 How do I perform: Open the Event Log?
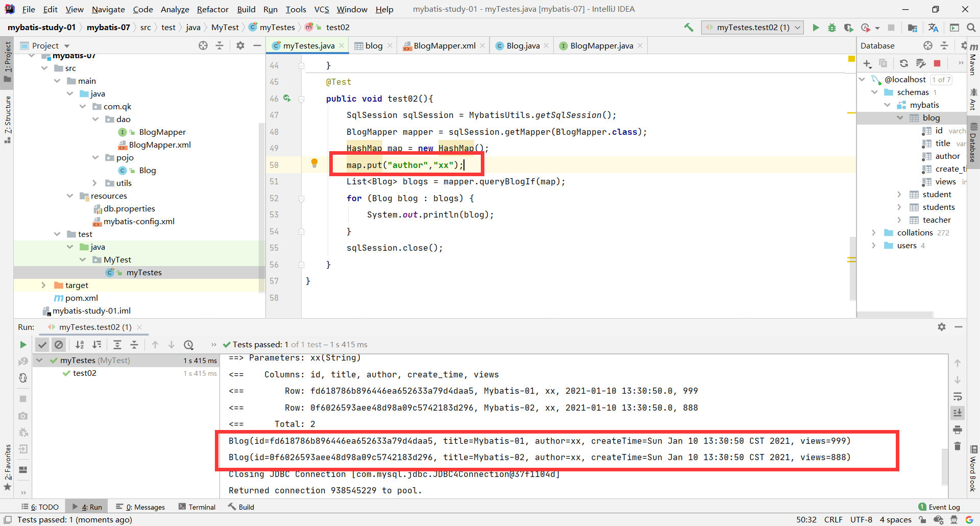tap(943, 507)
